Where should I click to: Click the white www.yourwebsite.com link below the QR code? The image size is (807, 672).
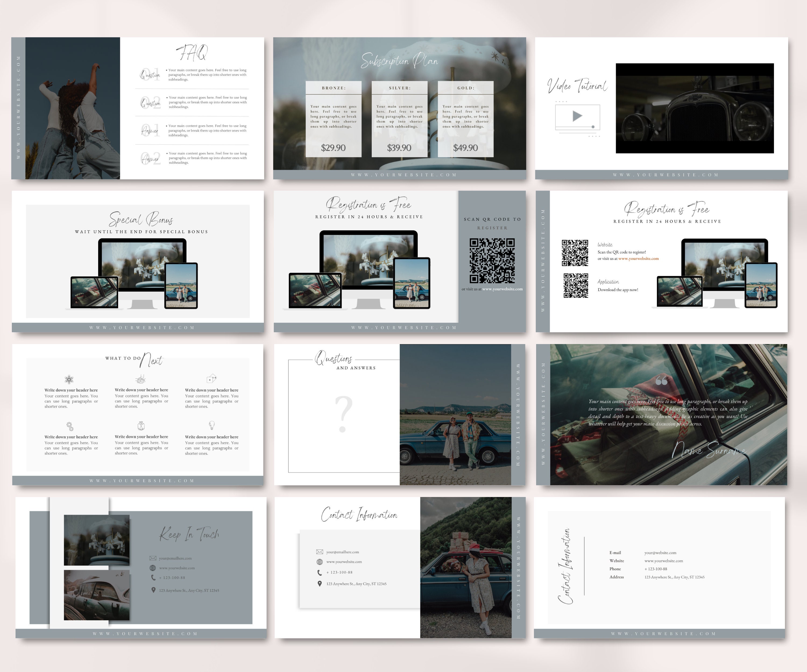pos(502,289)
